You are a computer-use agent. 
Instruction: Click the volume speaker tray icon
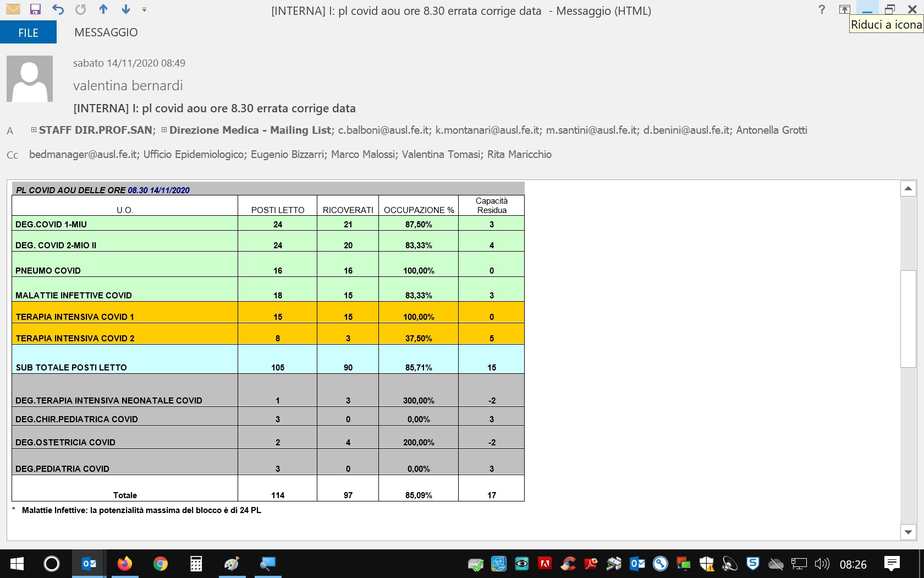click(822, 564)
